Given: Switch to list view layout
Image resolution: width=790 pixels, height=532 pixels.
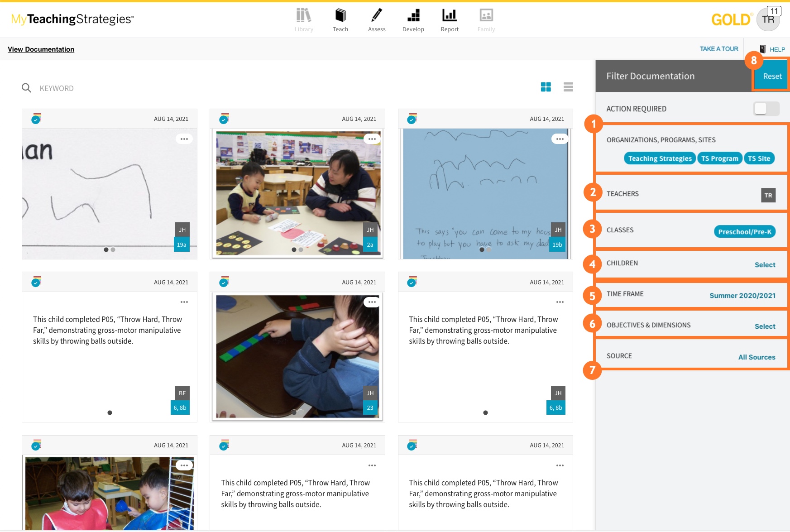Looking at the screenshot, I should (x=568, y=87).
